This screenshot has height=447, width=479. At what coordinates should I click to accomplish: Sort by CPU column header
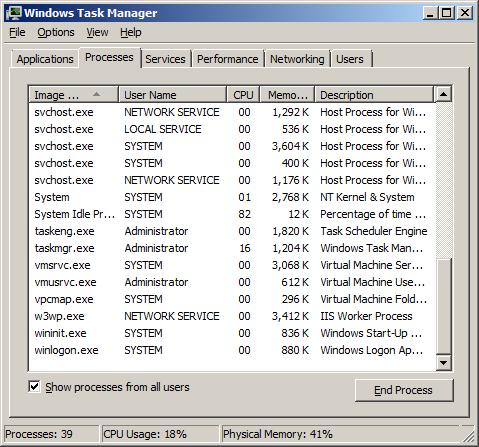click(243, 95)
